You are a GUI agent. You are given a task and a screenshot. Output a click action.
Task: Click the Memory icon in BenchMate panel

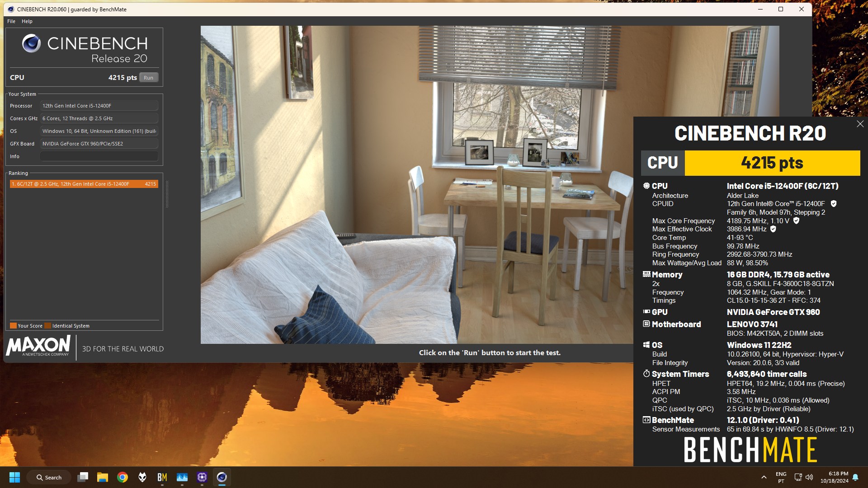[x=646, y=274]
